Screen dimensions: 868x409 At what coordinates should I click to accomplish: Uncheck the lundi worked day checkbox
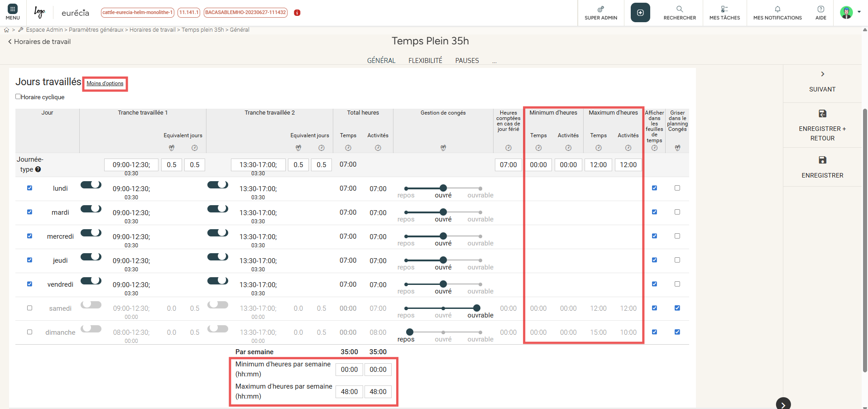(x=29, y=188)
